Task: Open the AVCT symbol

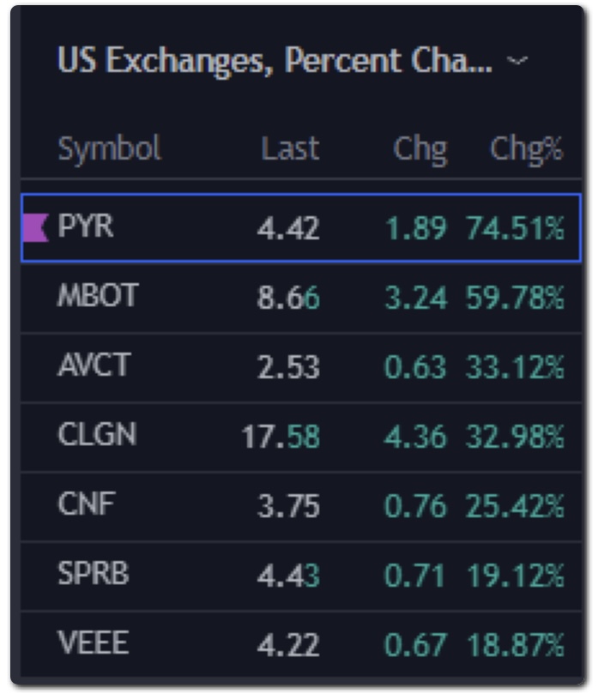Action: pyautogui.click(x=94, y=366)
